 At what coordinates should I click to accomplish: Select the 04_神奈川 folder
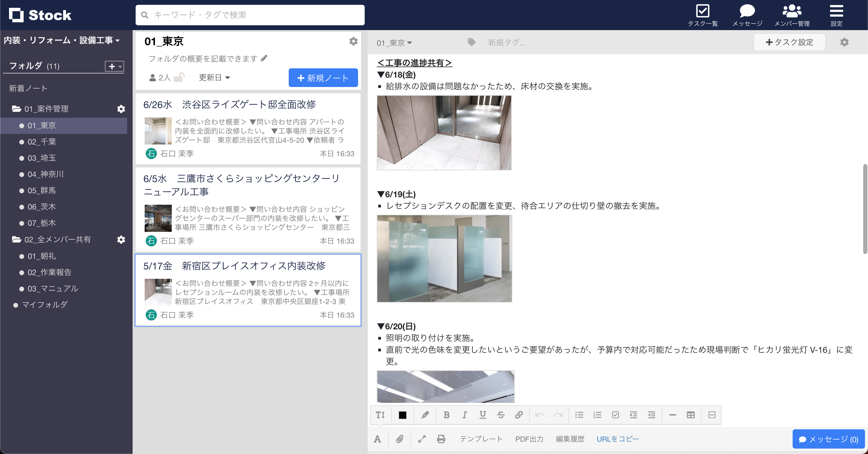[64, 174]
